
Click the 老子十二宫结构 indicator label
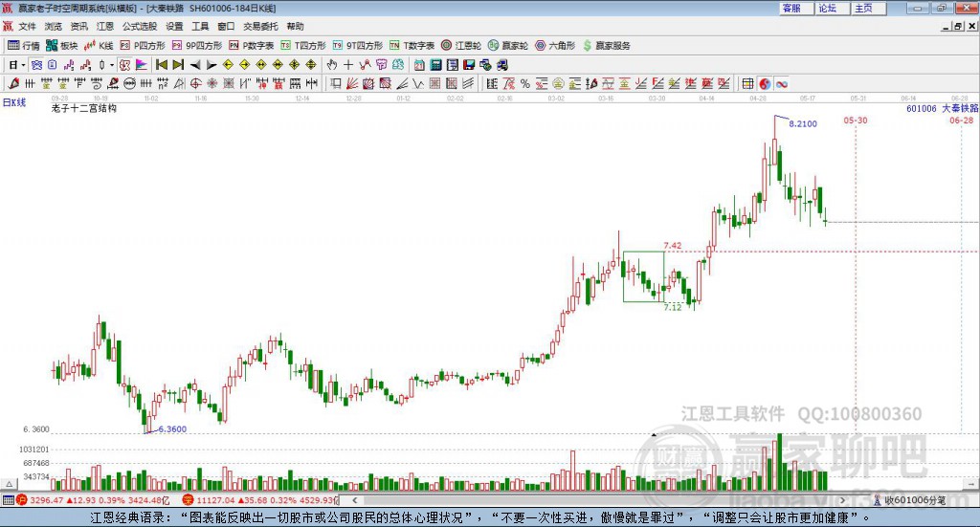[x=84, y=108]
